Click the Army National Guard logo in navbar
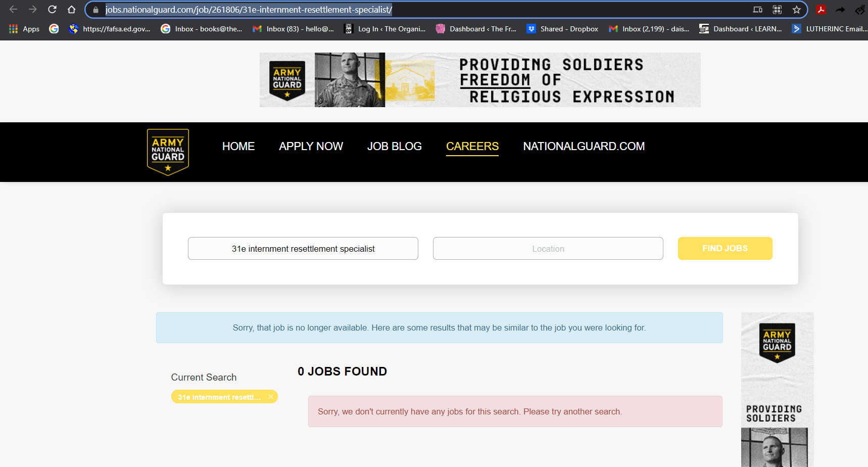 (168, 152)
